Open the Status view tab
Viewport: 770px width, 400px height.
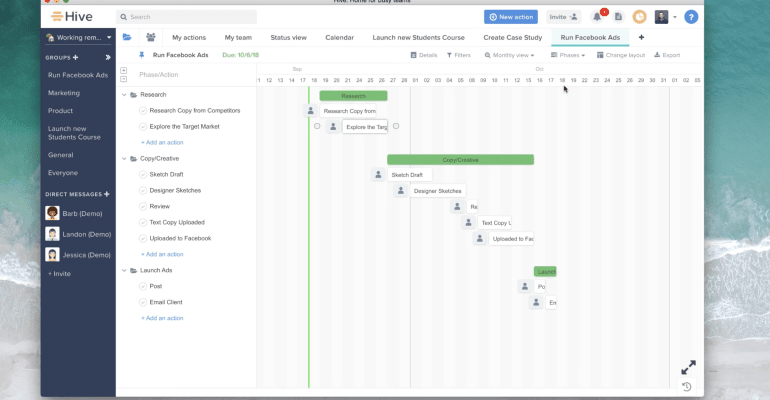[288, 37]
